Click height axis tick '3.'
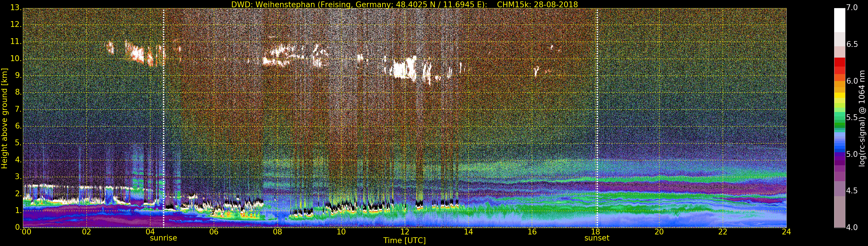 [x=18, y=176]
